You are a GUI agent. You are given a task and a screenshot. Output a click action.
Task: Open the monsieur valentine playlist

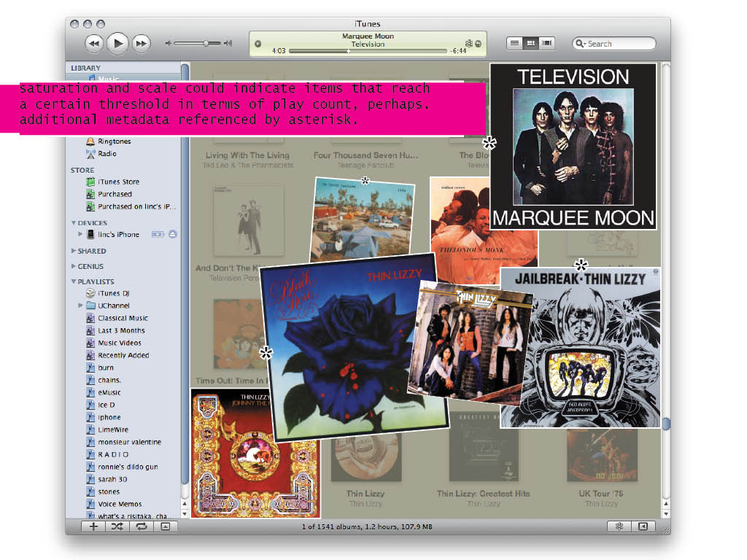pyautogui.click(x=130, y=442)
